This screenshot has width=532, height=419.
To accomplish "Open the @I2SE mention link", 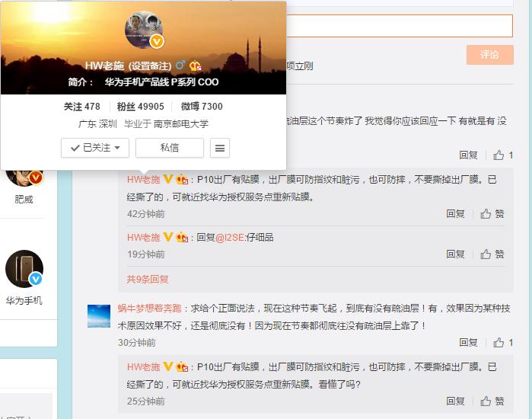I will [x=231, y=238].
